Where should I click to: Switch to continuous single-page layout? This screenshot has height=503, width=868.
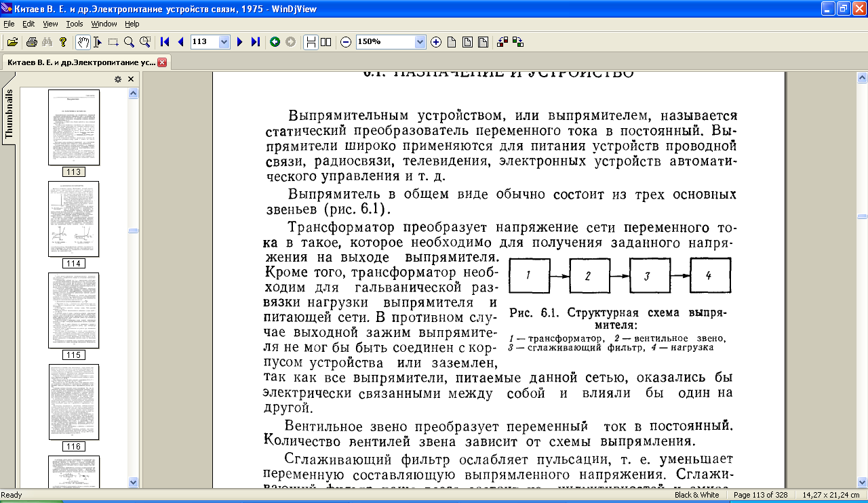click(x=311, y=42)
